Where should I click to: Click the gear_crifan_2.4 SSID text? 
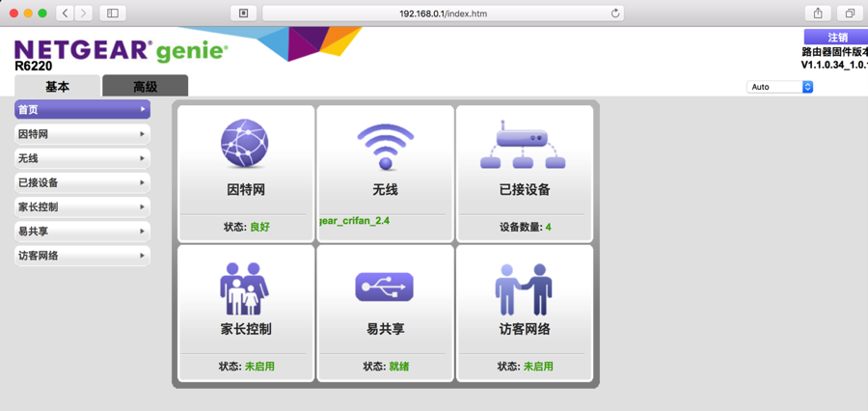(x=355, y=221)
